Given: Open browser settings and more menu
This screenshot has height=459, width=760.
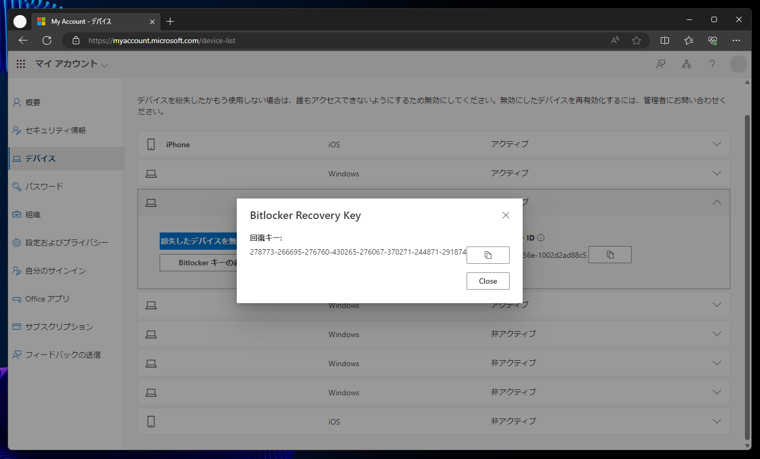Looking at the screenshot, I should tap(736, 41).
